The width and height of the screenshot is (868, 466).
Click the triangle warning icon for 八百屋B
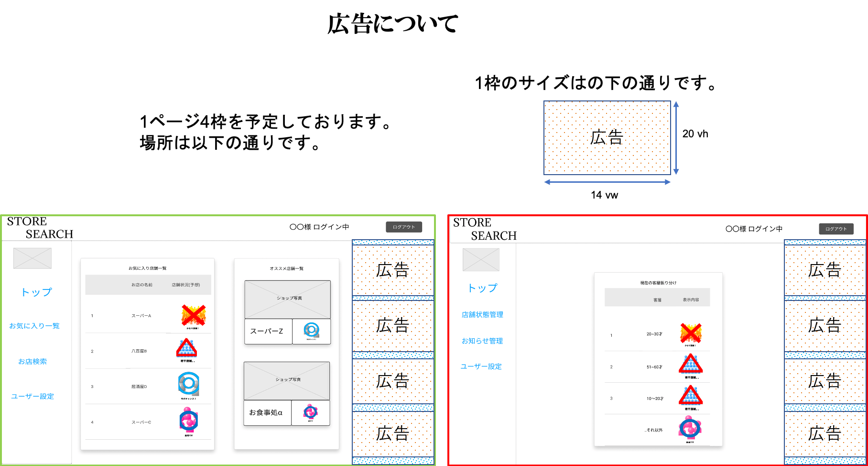point(187,349)
